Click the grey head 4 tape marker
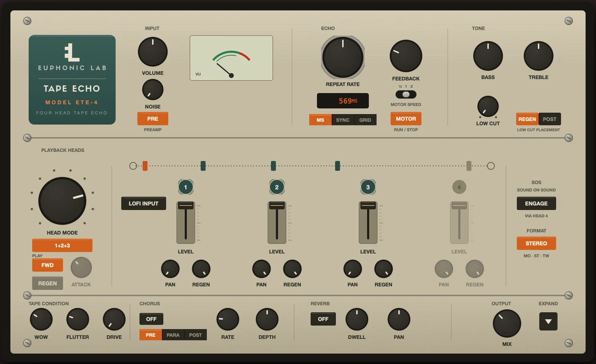596x364 pixels. click(469, 166)
